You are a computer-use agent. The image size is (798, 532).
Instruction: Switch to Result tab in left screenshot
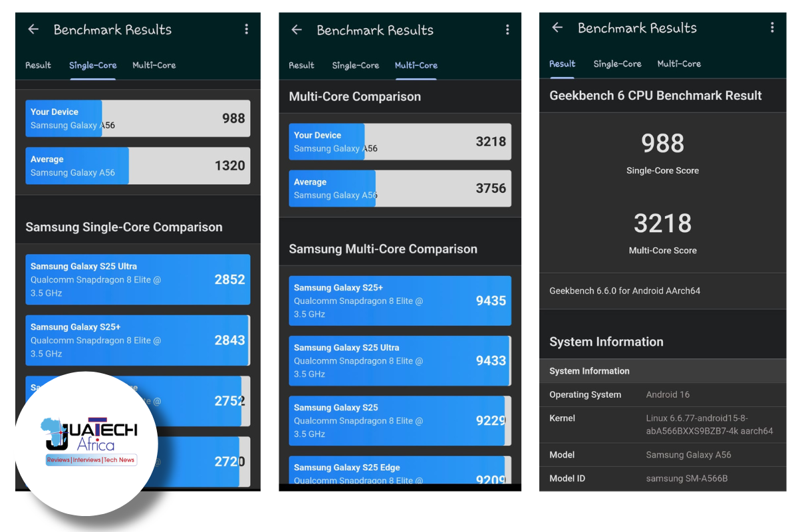pyautogui.click(x=38, y=65)
